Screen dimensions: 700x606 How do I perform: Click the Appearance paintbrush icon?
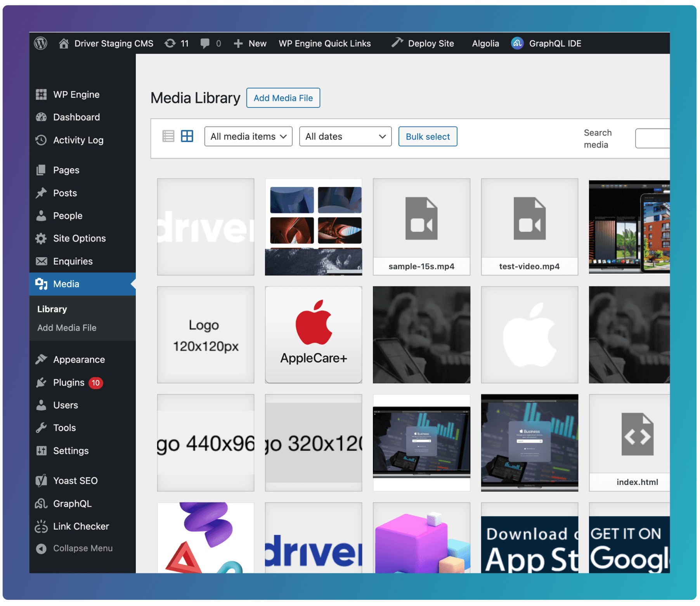point(41,360)
